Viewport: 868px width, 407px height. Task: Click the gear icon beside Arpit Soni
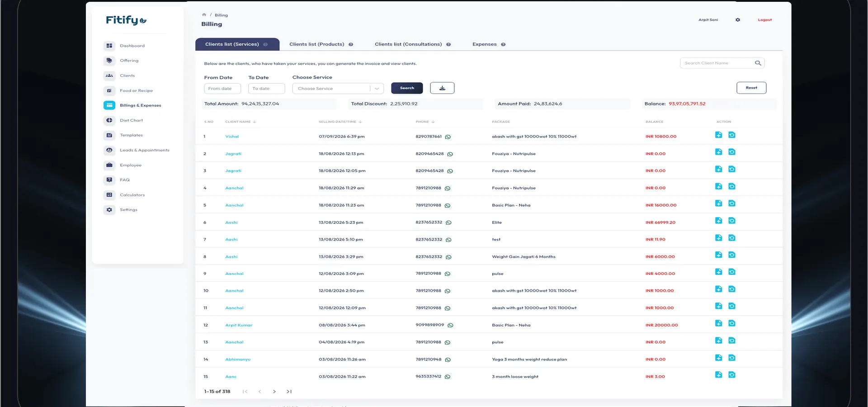(738, 20)
